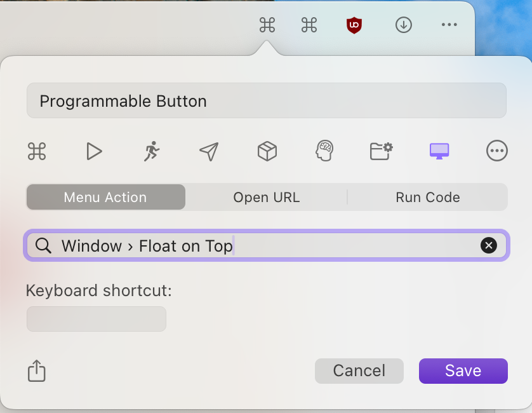
Task: Select the command key symbol in the icon row
Action: 37,151
